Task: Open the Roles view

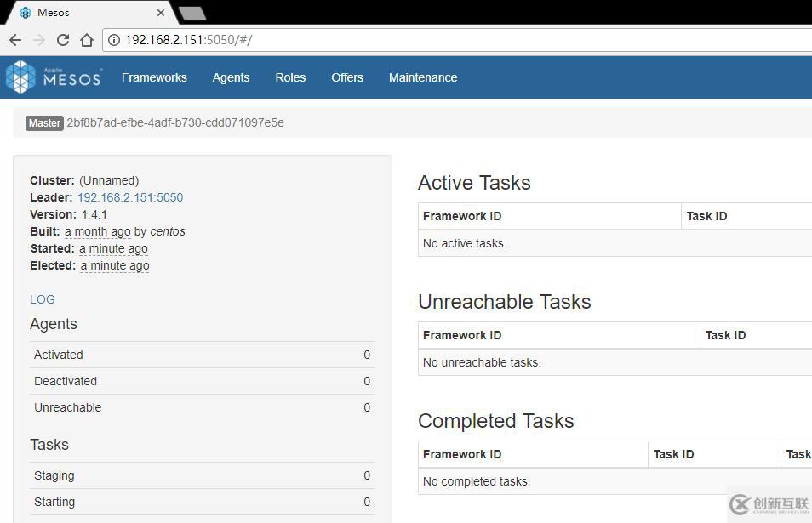Action: click(290, 77)
